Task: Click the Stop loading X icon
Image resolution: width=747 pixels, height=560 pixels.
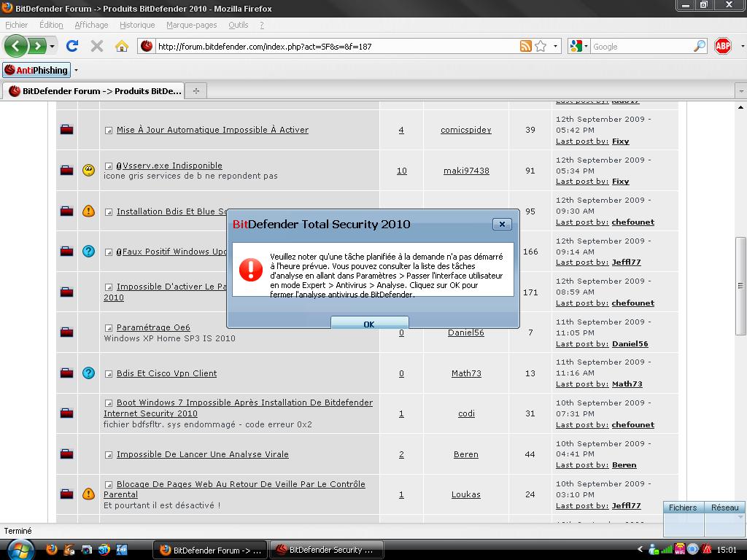Action: (x=97, y=46)
